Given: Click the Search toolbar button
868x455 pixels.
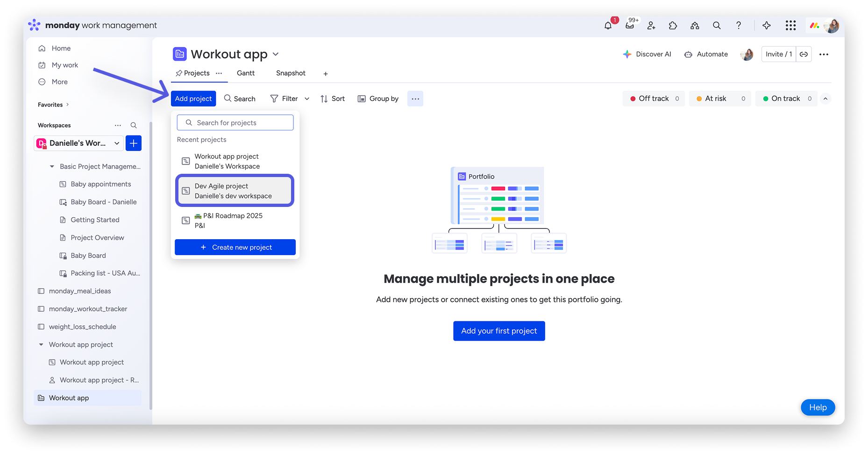Looking at the screenshot, I should point(240,99).
